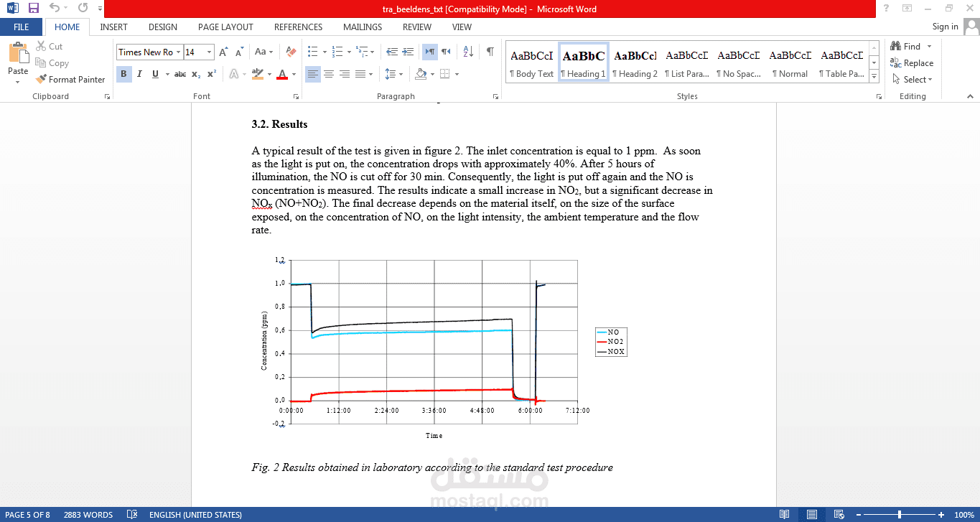Image resolution: width=980 pixels, height=522 pixels.
Task: Toggle Print Layout view in status bar
Action: (x=811, y=515)
